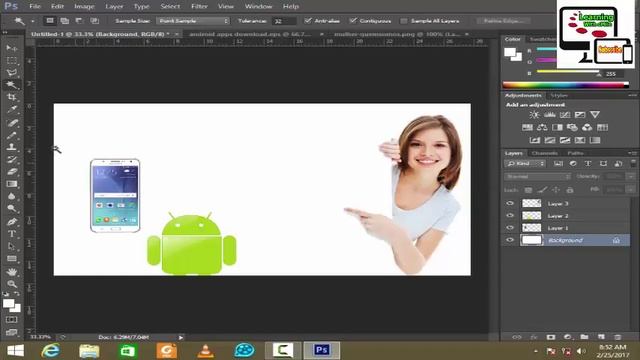Select the Gradient tool
The height and width of the screenshot is (360, 640).
(x=11, y=184)
